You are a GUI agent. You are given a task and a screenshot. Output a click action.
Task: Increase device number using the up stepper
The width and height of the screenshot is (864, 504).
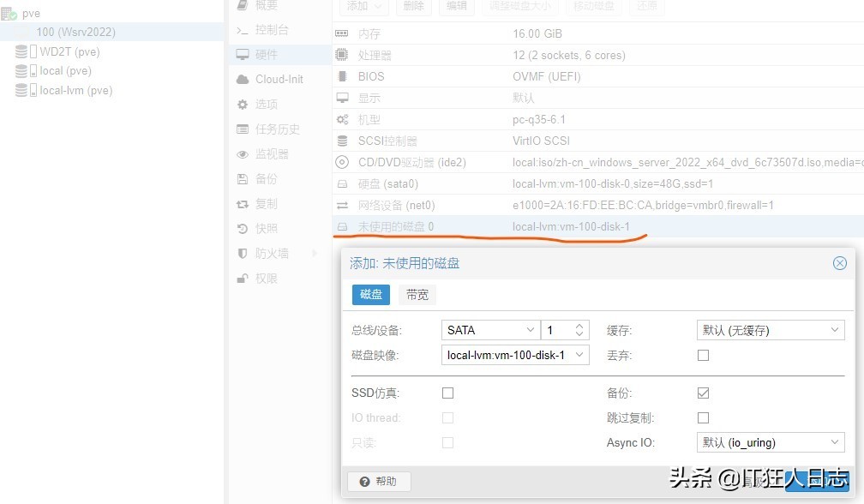[578, 325]
